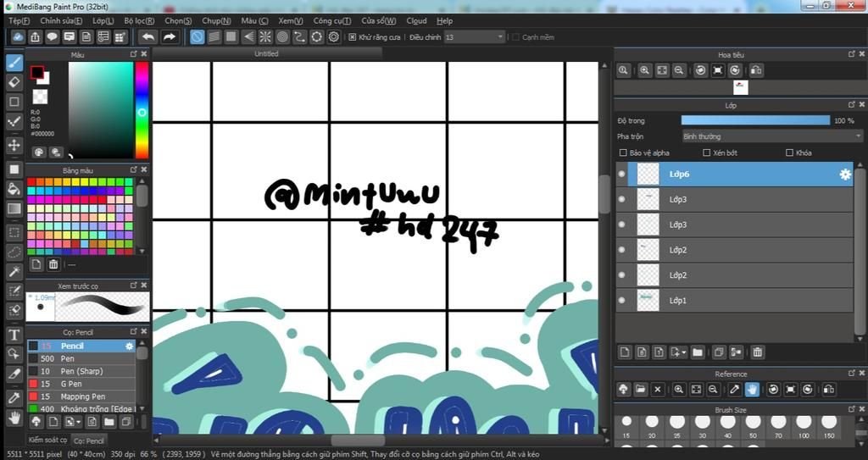Select the Hand tool in left toolbar
The height and width of the screenshot is (460, 868).
14,418
